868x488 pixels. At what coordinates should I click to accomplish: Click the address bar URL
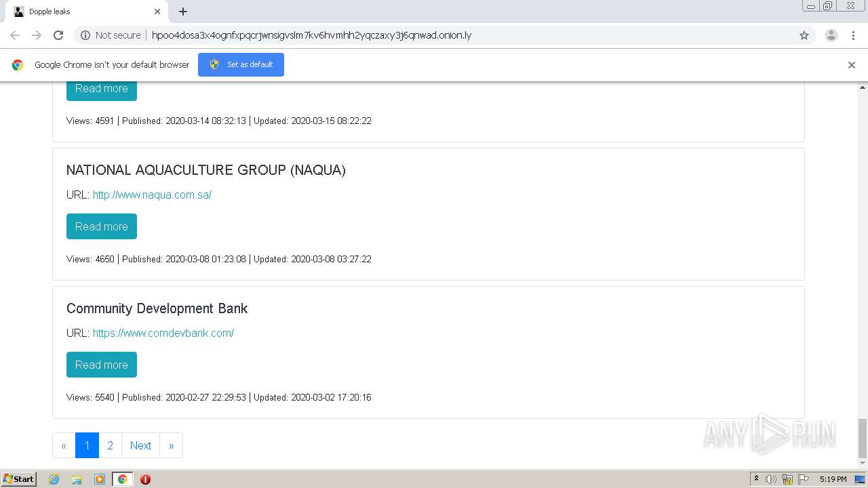click(x=311, y=35)
